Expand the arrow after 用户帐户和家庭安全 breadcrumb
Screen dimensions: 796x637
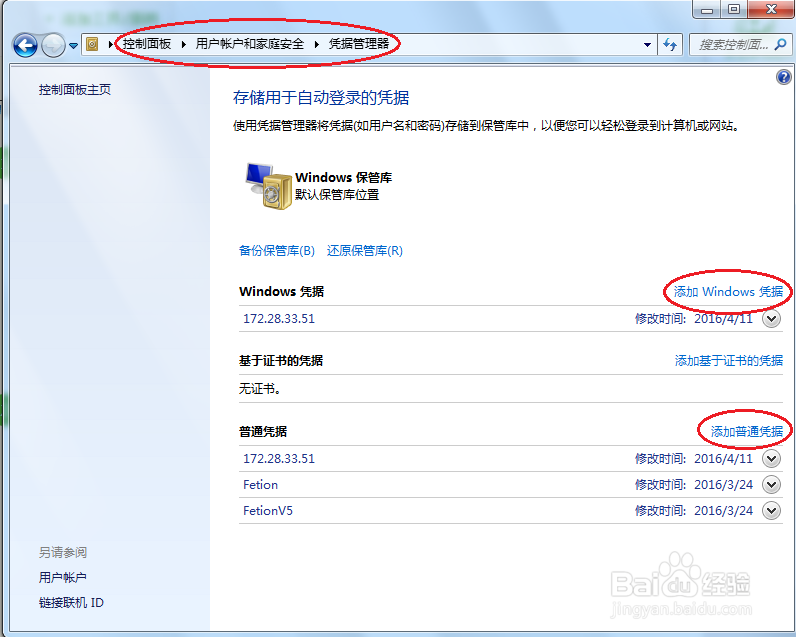[316, 45]
